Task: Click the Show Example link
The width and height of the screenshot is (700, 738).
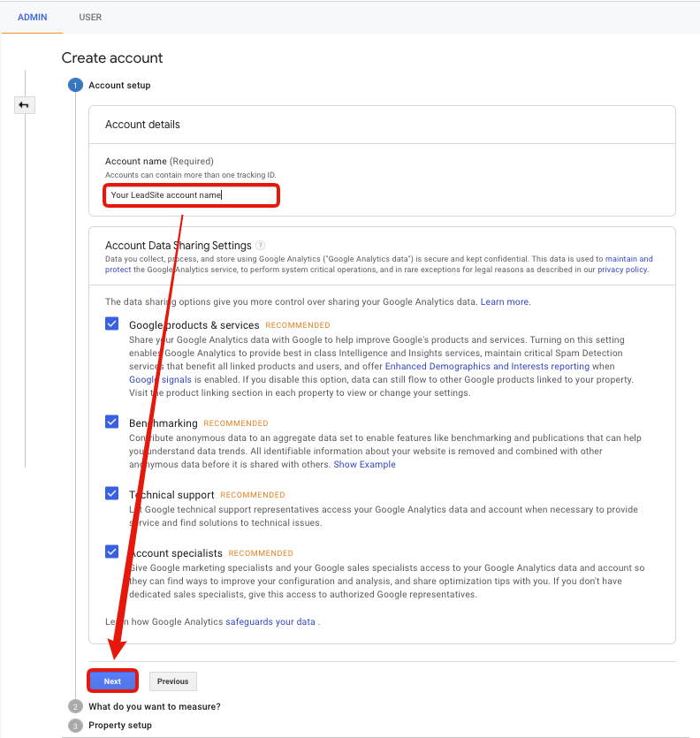Action: [364, 464]
